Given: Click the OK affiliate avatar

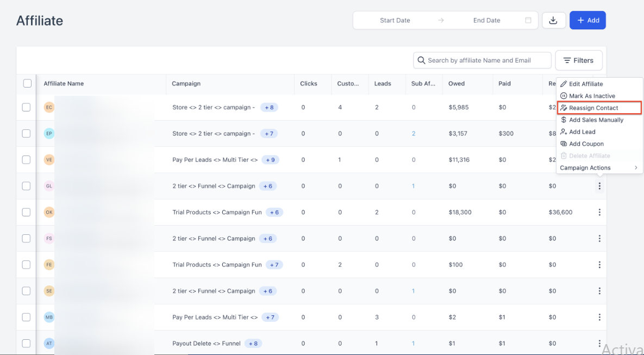Looking at the screenshot, I should coord(49,213).
